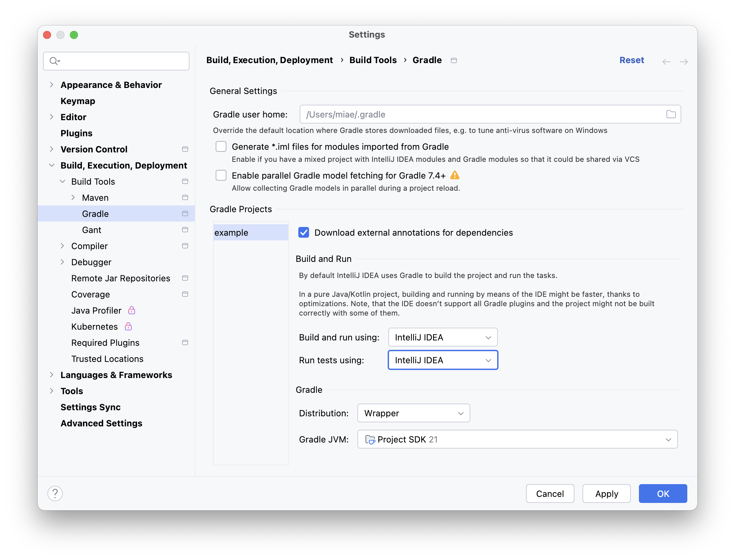Expand the Maven tree node
735x560 pixels.
73,198
